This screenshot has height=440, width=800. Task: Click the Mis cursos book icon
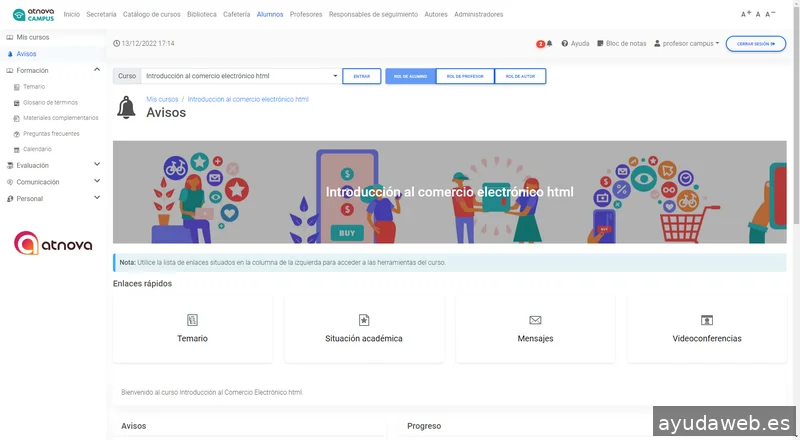(10, 37)
